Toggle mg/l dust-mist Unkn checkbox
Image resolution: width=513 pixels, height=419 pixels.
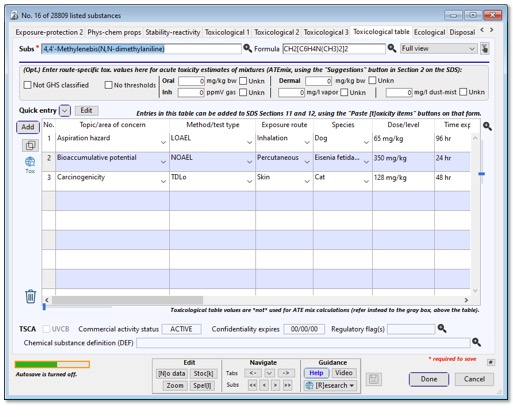[x=463, y=92]
